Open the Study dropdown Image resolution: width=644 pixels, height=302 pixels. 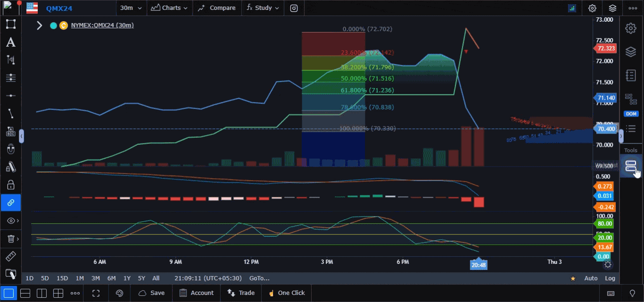tap(262, 8)
